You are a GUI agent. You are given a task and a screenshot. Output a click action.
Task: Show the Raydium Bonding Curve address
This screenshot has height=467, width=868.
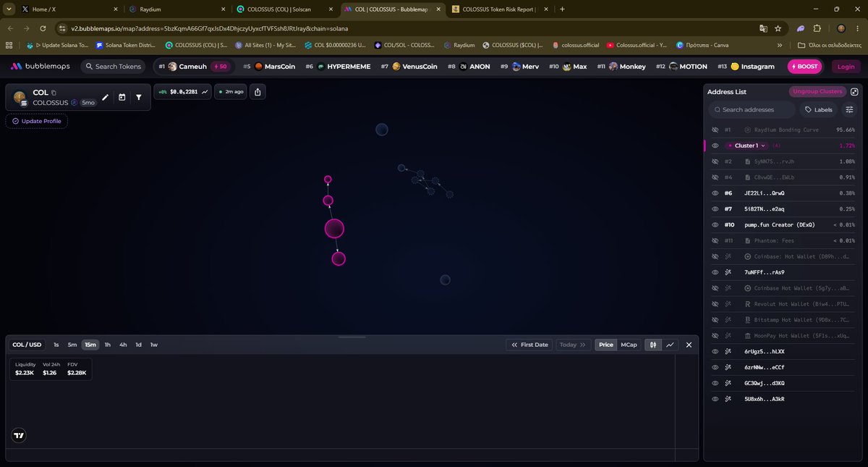pos(715,130)
